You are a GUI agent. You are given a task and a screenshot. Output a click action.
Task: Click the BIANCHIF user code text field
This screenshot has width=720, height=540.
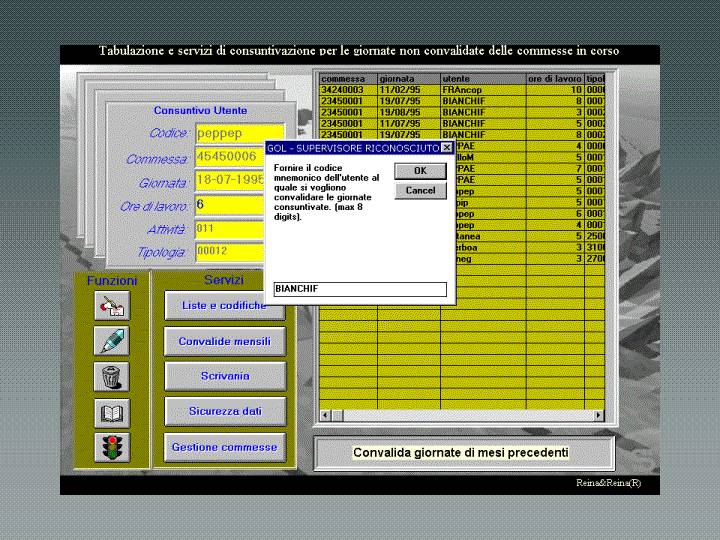click(x=359, y=289)
